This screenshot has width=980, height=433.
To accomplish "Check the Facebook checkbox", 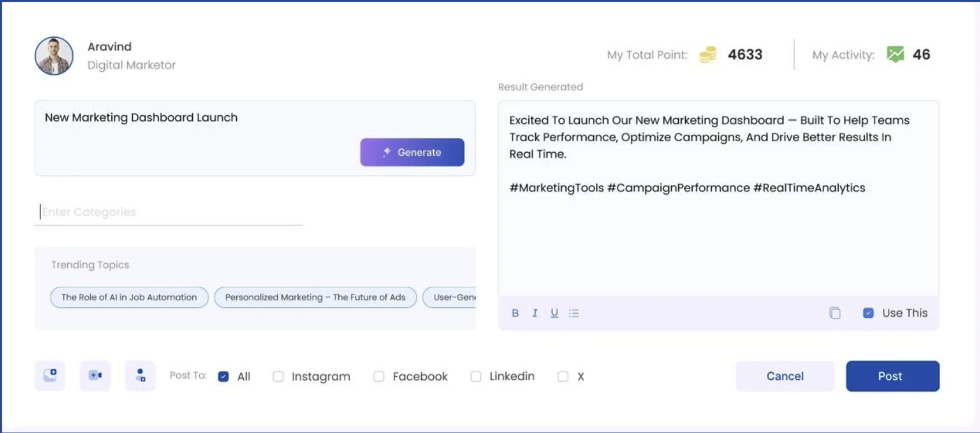I will point(379,377).
